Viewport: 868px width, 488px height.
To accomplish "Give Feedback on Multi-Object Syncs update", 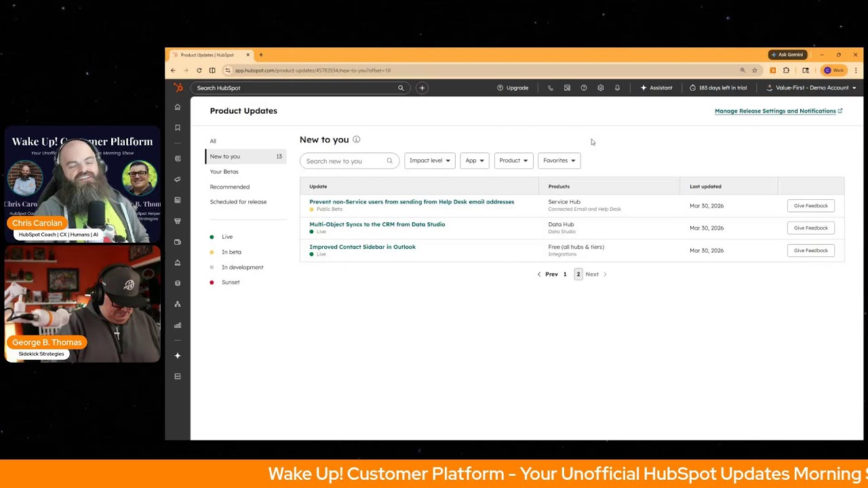I will coord(811,228).
